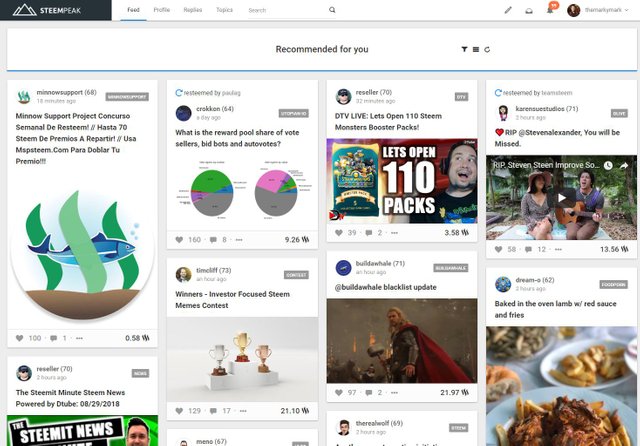Open the crokkon author link
Viewport: 640px width, 446px height.
pos(208,109)
